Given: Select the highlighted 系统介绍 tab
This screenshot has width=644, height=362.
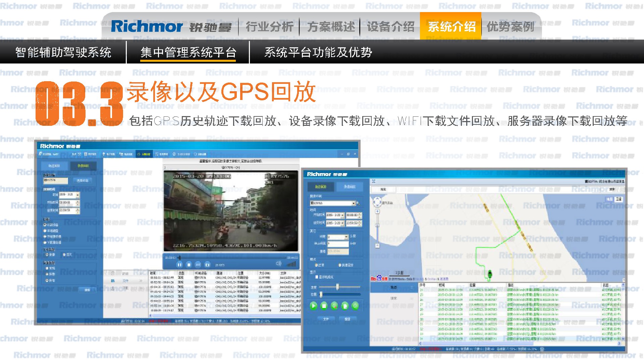Looking at the screenshot, I should (451, 27).
